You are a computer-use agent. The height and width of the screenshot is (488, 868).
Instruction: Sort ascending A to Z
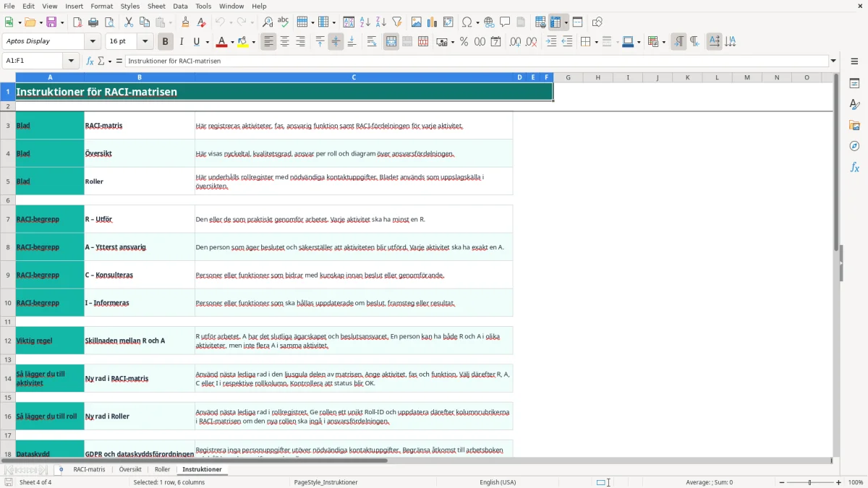point(365,22)
